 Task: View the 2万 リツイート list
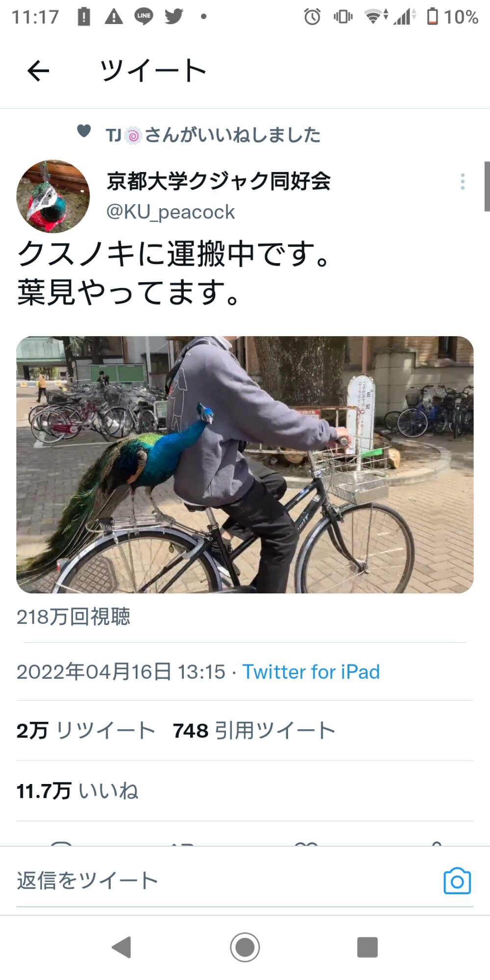[85, 731]
